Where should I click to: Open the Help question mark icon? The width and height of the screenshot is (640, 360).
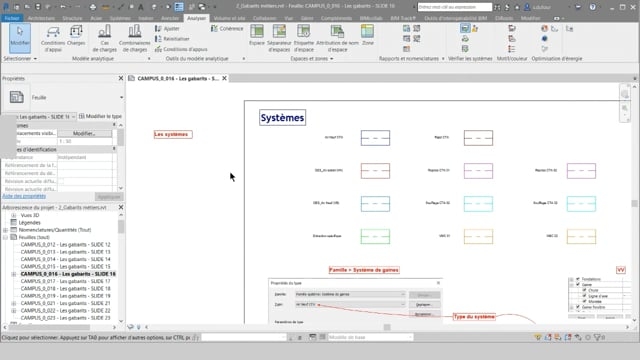(x=592, y=7)
